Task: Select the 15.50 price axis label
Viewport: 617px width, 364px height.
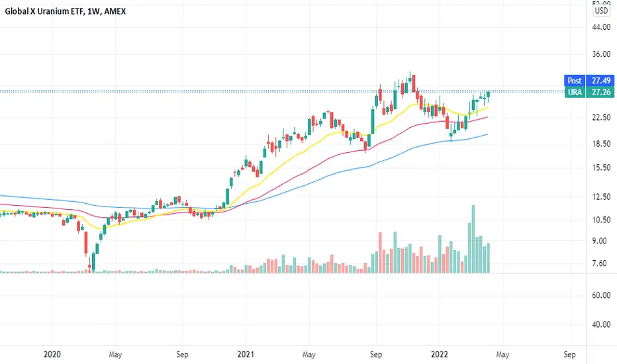Action: tap(601, 167)
